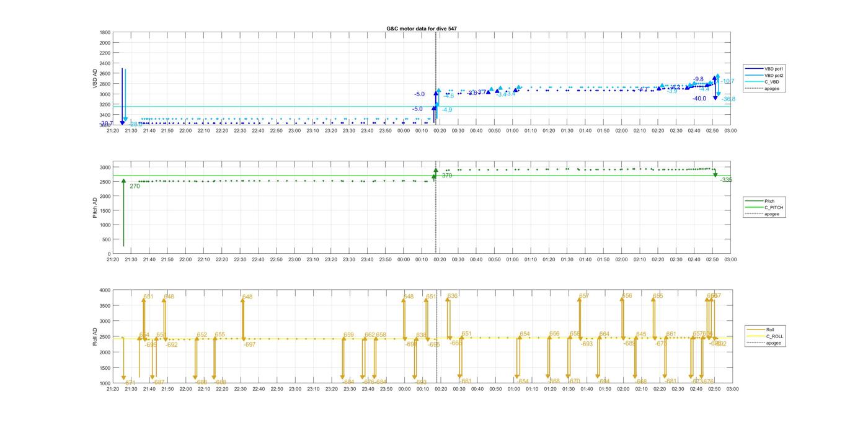Viewport: 868px width, 430px height.
Task: Click the "645" roll data label
Action: [x=641, y=334]
